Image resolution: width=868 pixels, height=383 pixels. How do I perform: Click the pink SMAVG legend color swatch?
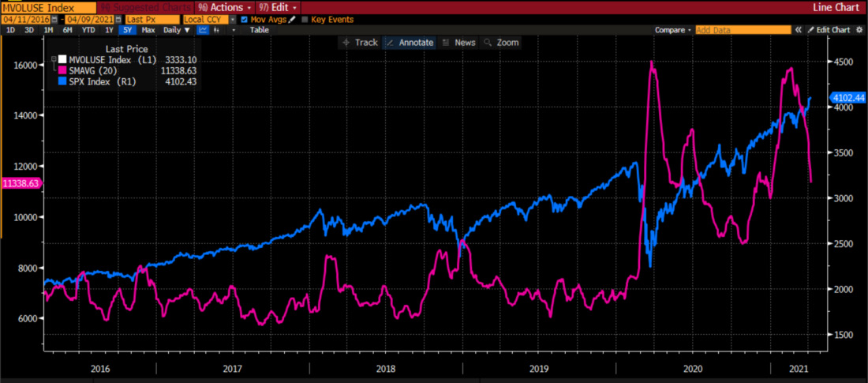point(62,70)
